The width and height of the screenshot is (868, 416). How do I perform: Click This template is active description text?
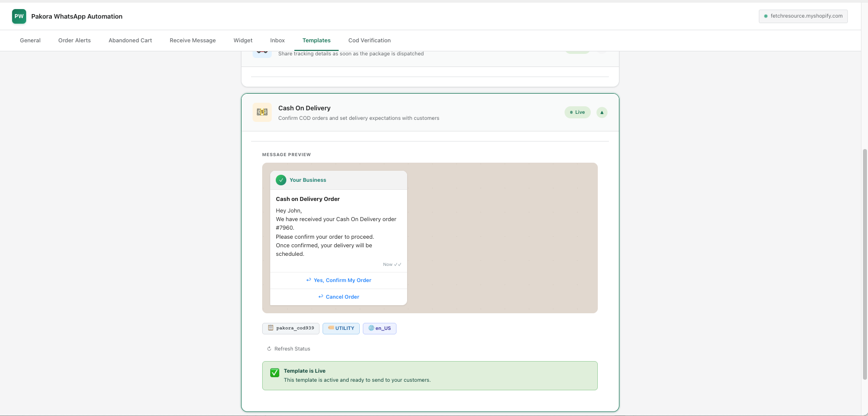coord(357,380)
